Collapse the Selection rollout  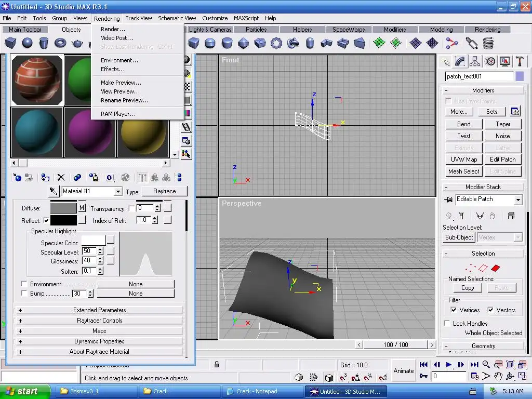point(483,254)
